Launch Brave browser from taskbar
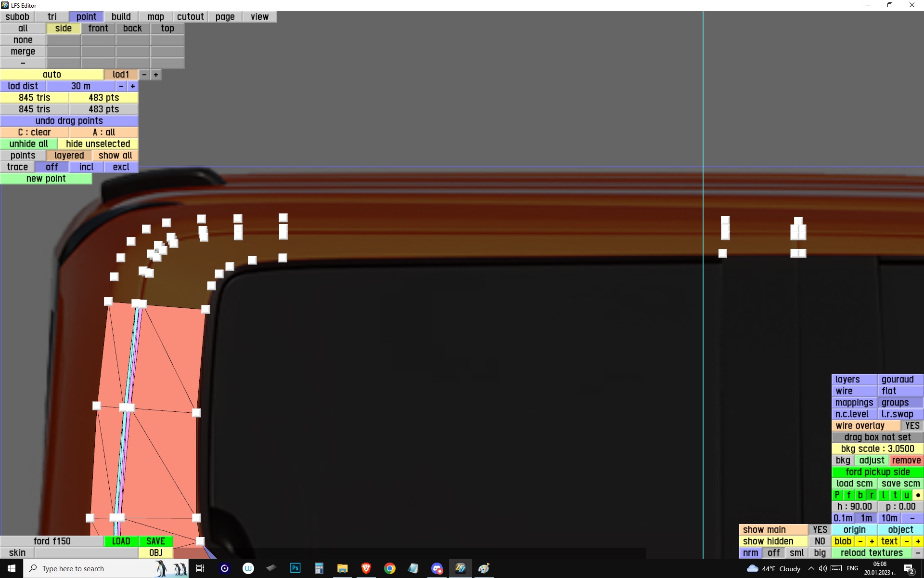The height and width of the screenshot is (578, 924). (x=366, y=568)
